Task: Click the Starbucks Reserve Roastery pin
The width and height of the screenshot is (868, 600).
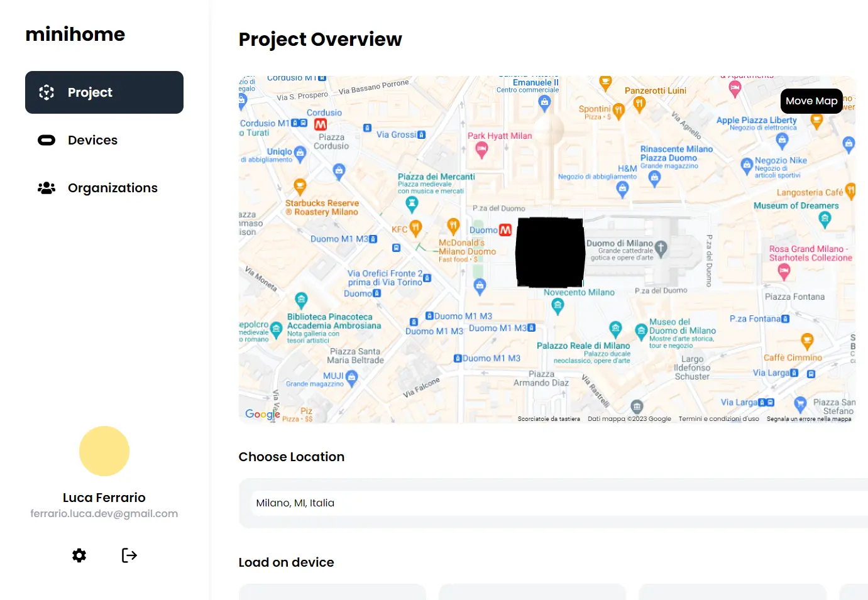Action: 300,187
